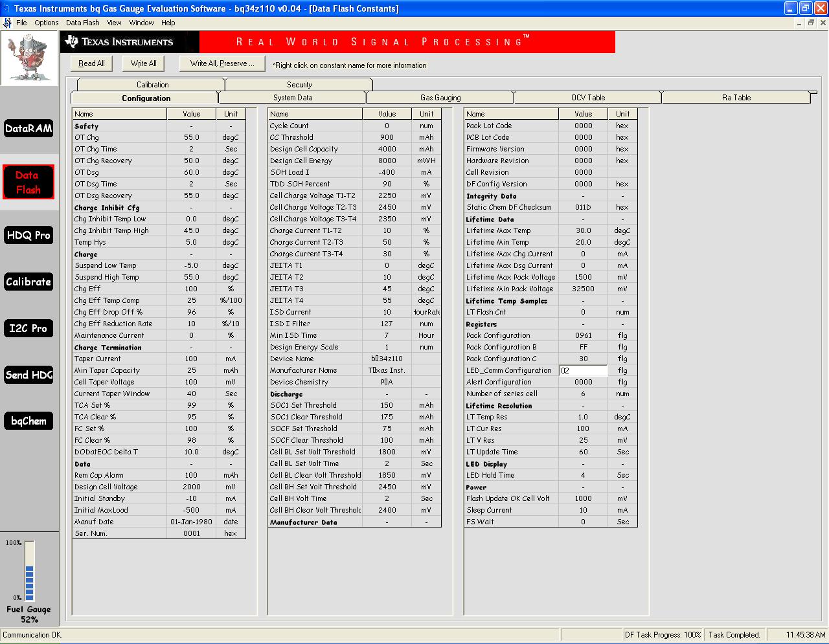
Task: Switch to the OCV Table tab
Action: pos(588,98)
